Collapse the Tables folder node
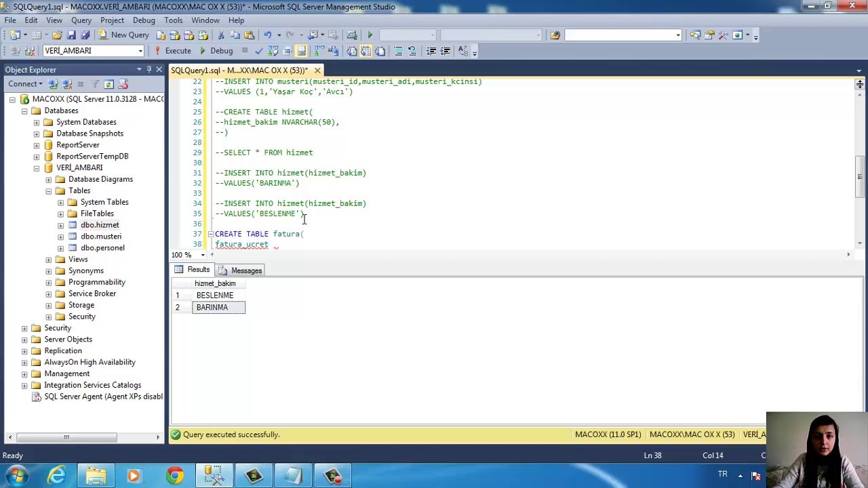Screen dimensions: 868x488 click(x=49, y=191)
